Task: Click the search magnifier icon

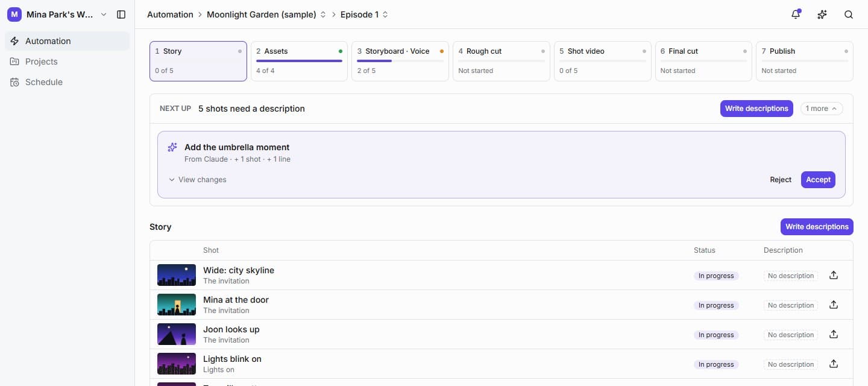Action: tap(849, 14)
